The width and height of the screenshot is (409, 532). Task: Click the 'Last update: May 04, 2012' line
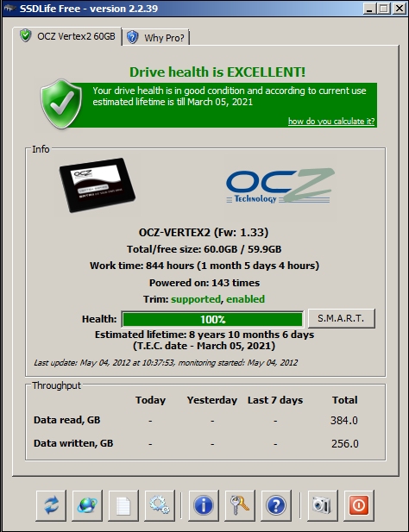click(x=166, y=363)
